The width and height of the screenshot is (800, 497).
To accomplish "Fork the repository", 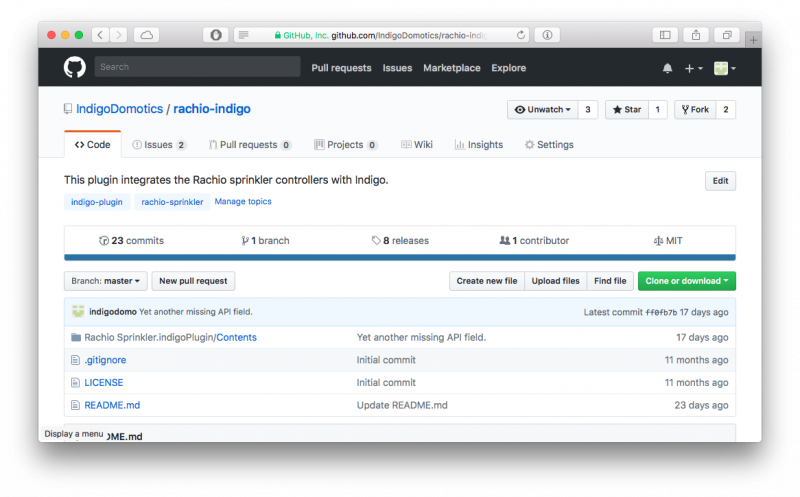I will click(x=695, y=110).
